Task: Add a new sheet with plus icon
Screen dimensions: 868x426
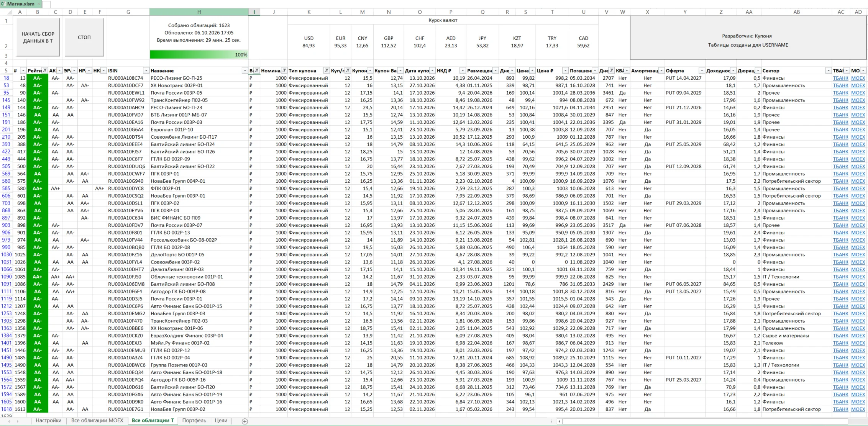Action: coord(245,421)
